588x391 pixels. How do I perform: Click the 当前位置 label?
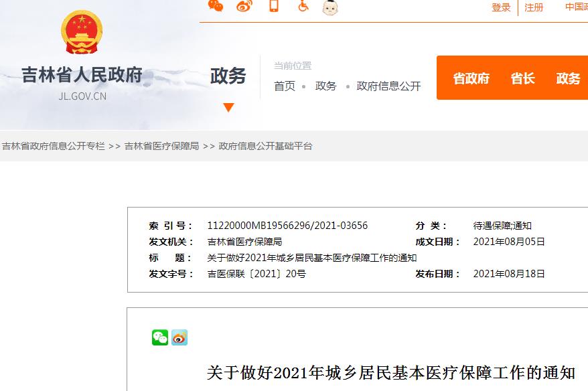coord(293,66)
